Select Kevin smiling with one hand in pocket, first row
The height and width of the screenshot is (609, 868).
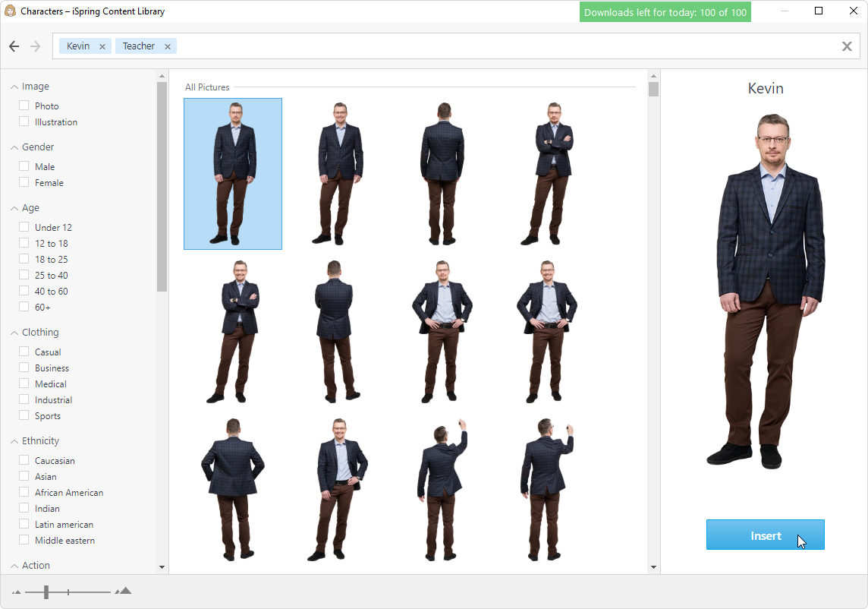pyautogui.click(x=339, y=174)
